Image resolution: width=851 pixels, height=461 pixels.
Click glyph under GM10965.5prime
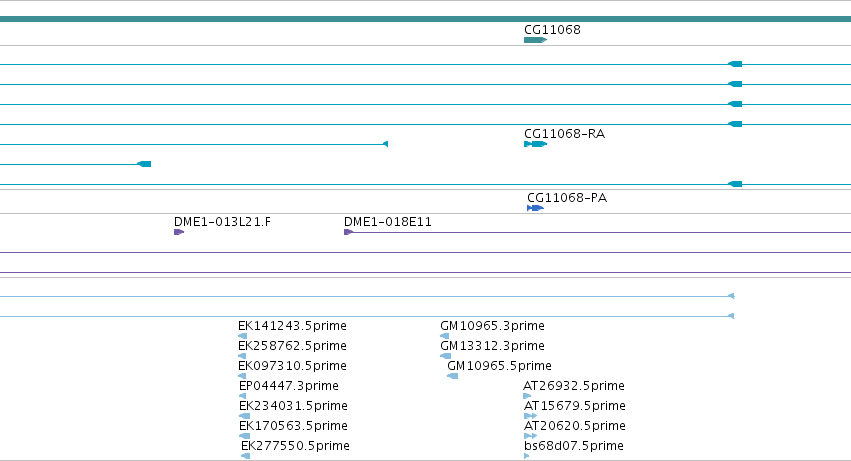pyautogui.click(x=453, y=376)
